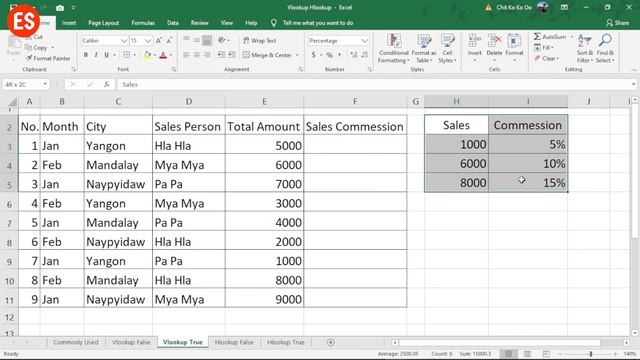Apply percent style

click(329, 55)
